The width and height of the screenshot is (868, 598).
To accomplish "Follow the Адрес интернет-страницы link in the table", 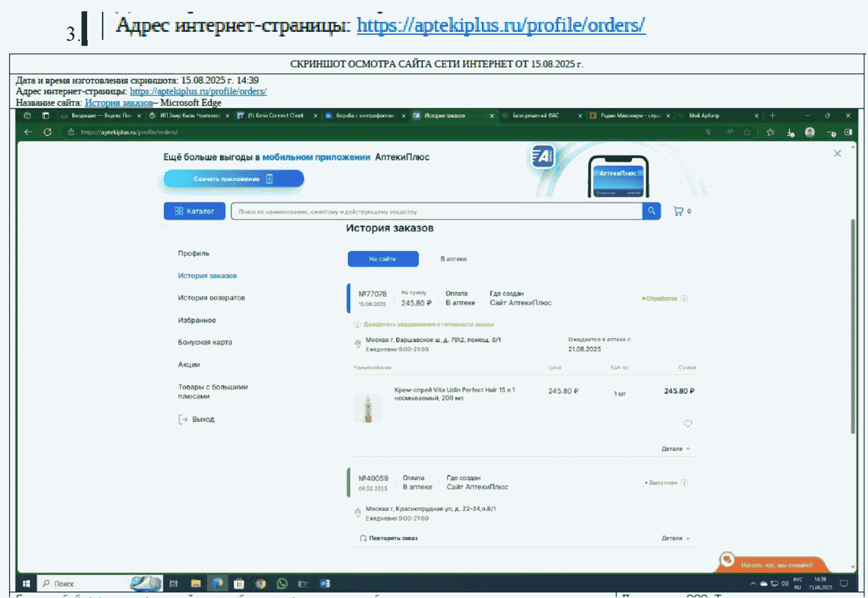I will (198, 91).
